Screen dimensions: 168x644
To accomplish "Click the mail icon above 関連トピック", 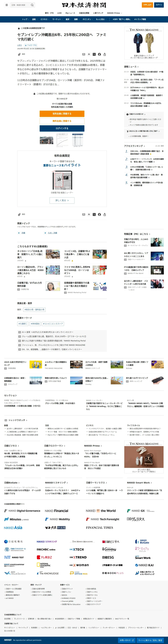I will pos(84,214).
